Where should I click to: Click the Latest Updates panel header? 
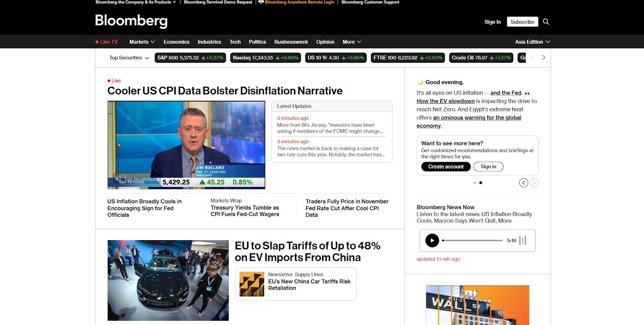click(332, 106)
